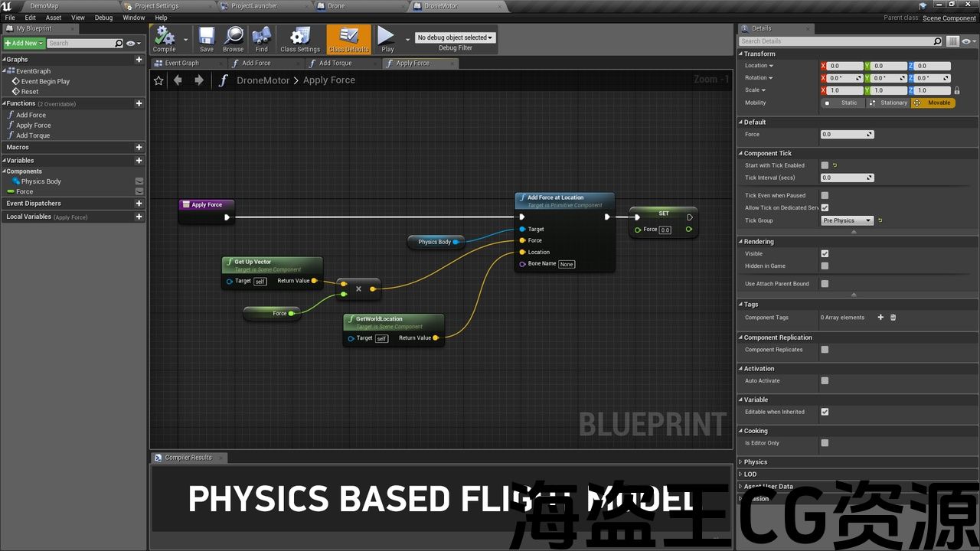The image size is (980, 551).
Task: Open Browse in content browser icon
Action: click(x=234, y=37)
